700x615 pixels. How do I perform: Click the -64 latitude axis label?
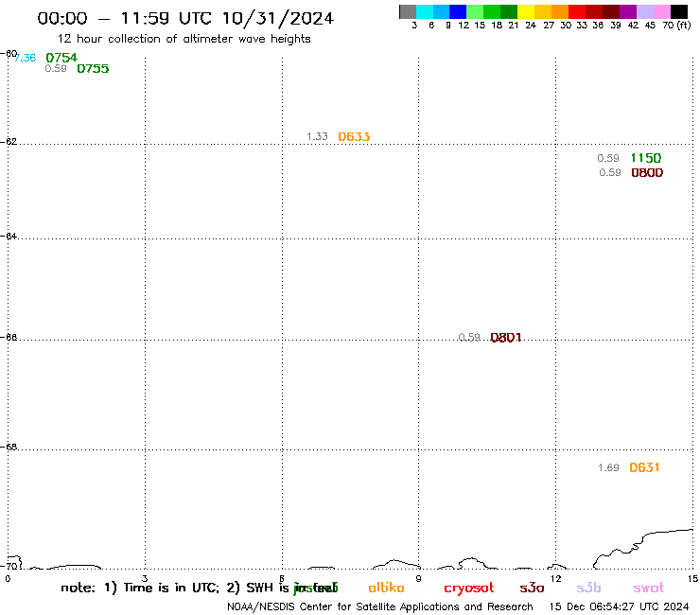pos(9,236)
